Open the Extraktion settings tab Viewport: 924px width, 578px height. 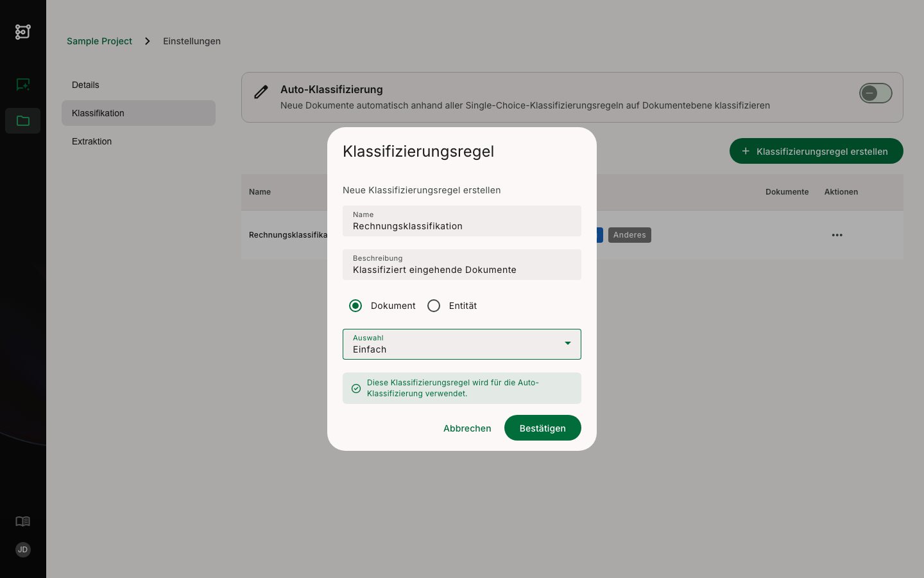tap(139, 141)
